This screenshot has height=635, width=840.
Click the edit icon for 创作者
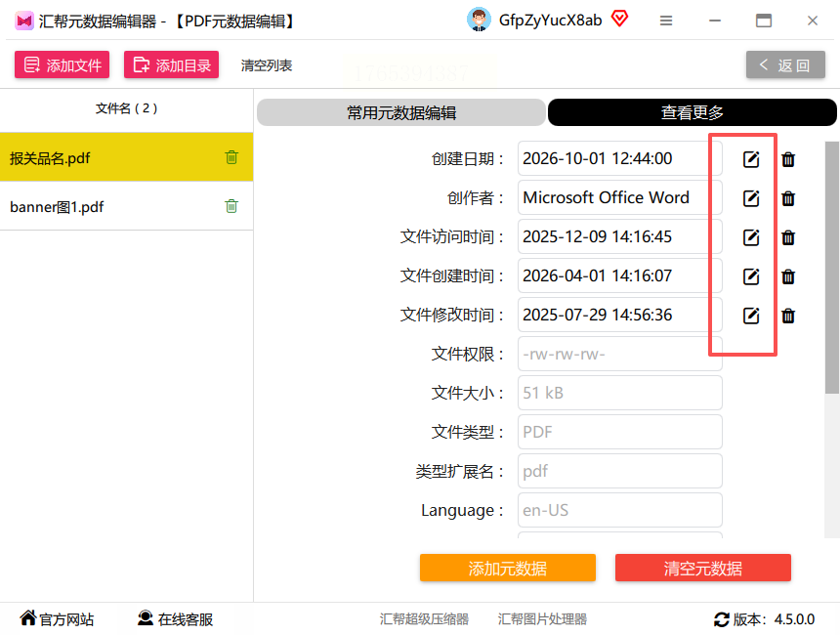click(751, 198)
